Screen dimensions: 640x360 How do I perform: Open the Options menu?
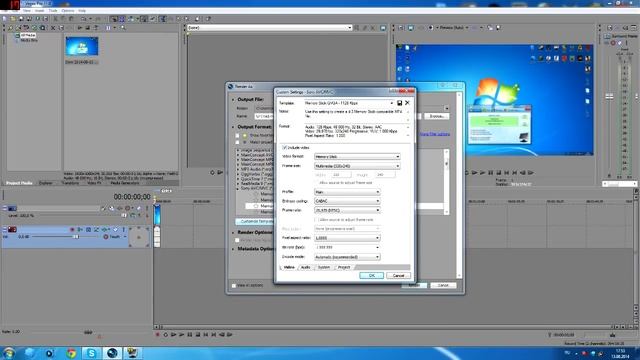(x=68, y=11)
